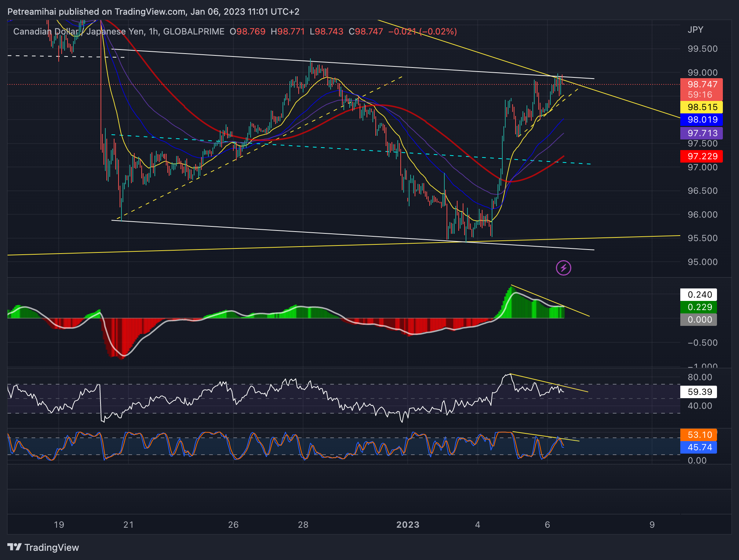Click the yellow moving average value 98.515
The width and height of the screenshot is (739, 560).
click(702, 107)
